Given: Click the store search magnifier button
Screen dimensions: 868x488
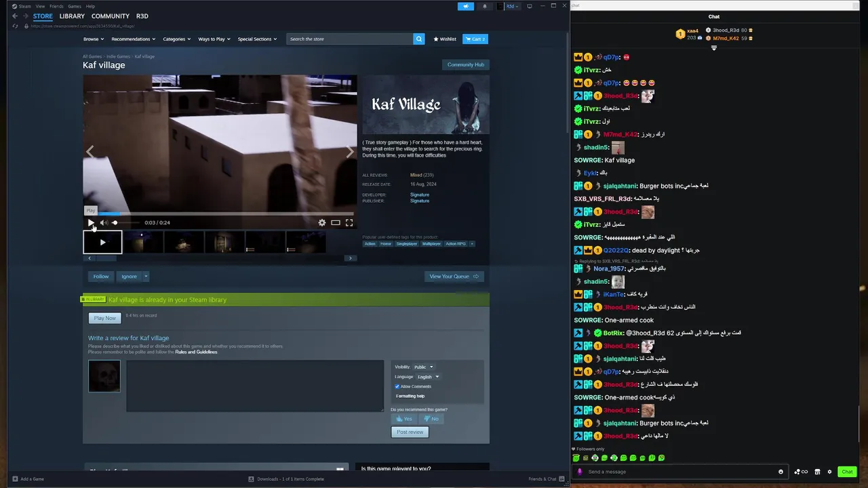Looking at the screenshot, I should [419, 39].
